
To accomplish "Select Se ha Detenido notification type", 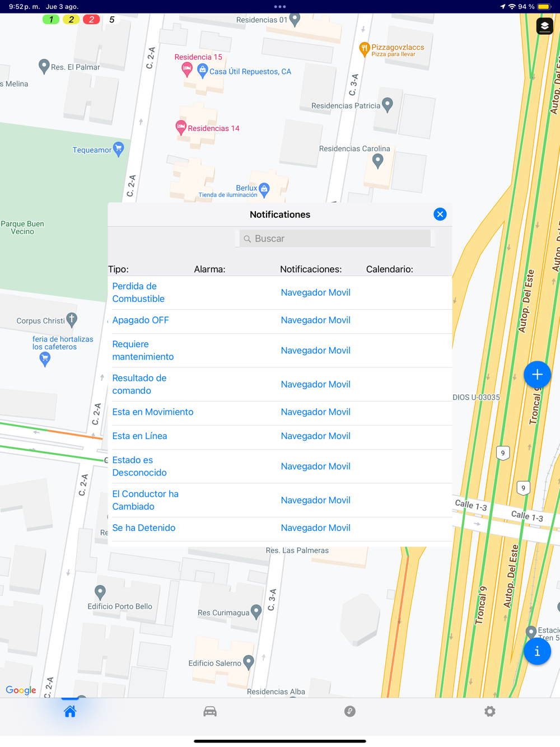I will pos(144,528).
